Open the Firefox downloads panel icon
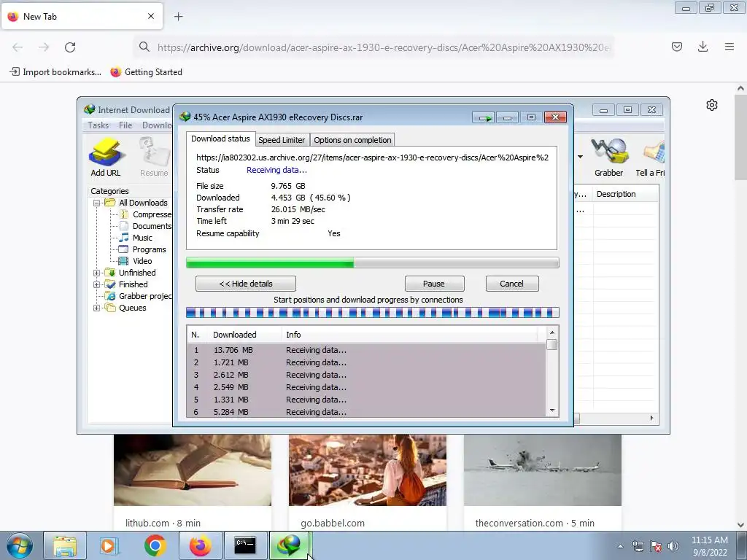Viewport: 747px width, 560px height. [x=703, y=47]
